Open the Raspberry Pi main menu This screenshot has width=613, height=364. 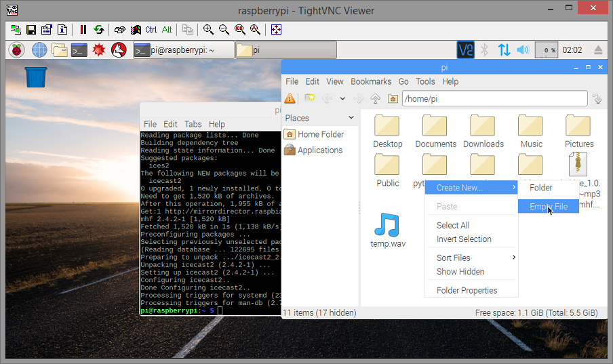point(16,50)
